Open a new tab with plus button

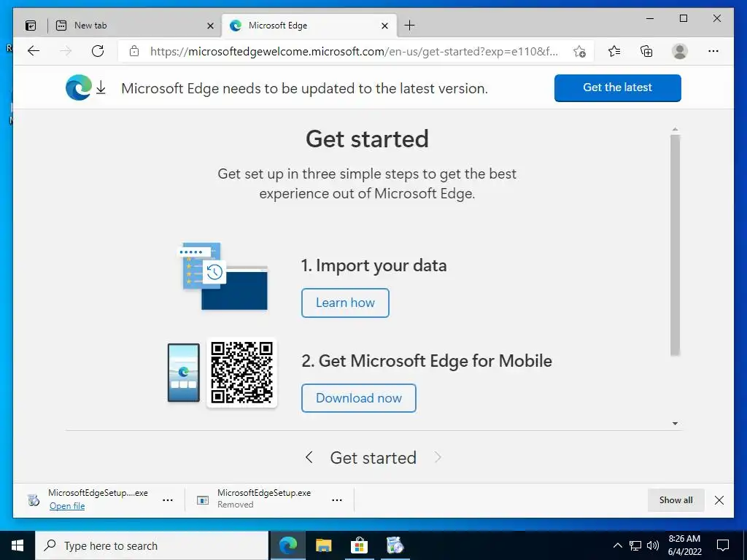[409, 26]
